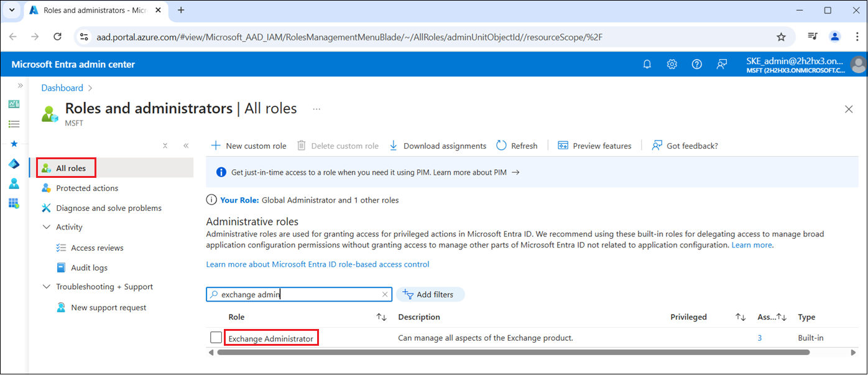Bookmark this page with star icon
The width and height of the screenshot is (868, 375).
tap(781, 37)
